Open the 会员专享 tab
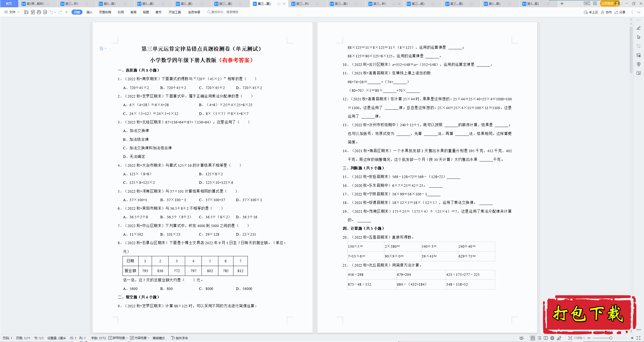Screen dimensions: 644x342 pos(194,12)
